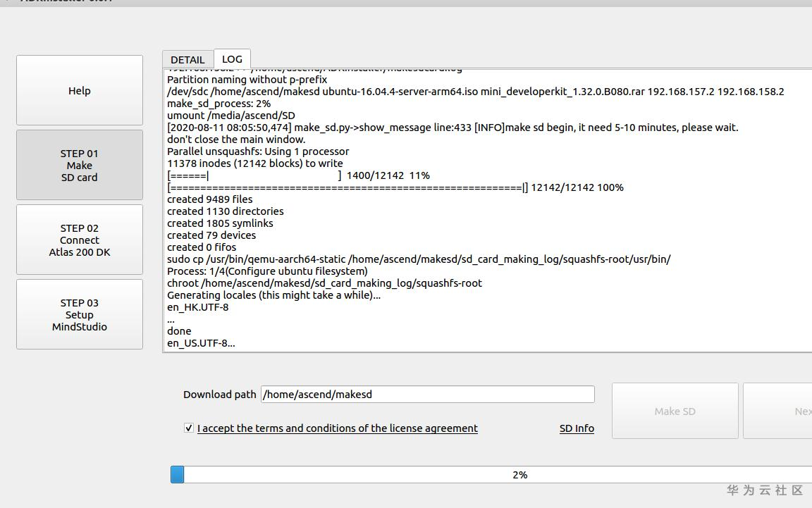The height and width of the screenshot is (508, 812).
Task: Click the '1400/12142 11%' progress log line
Action: pyautogui.click(x=298, y=175)
